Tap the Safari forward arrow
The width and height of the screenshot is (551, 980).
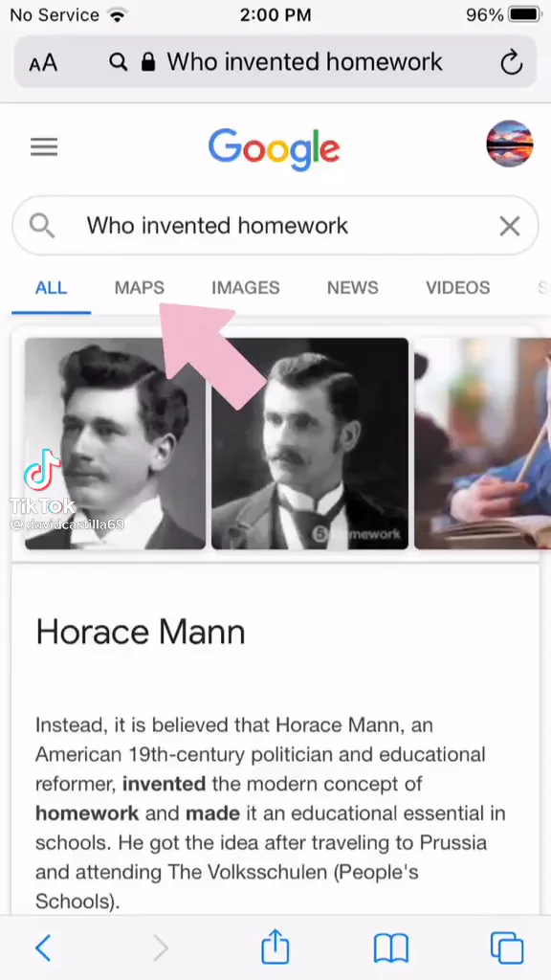tap(161, 948)
